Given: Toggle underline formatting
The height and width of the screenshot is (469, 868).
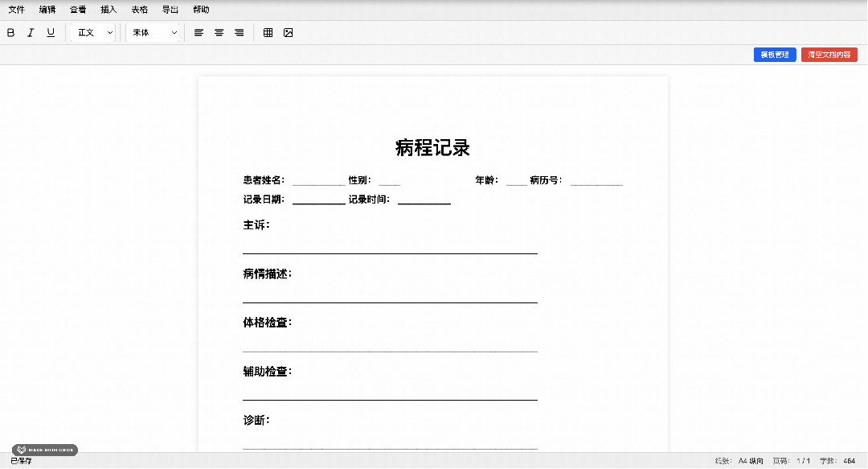Looking at the screenshot, I should click(51, 33).
